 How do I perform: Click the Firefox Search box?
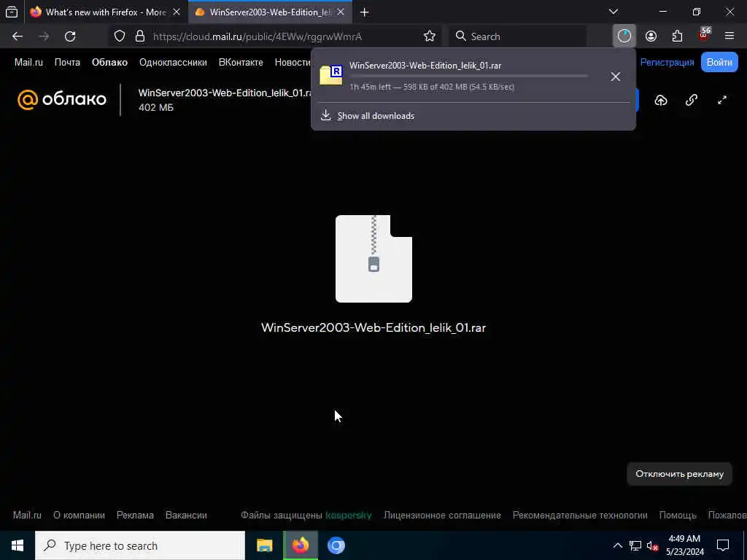(518, 36)
